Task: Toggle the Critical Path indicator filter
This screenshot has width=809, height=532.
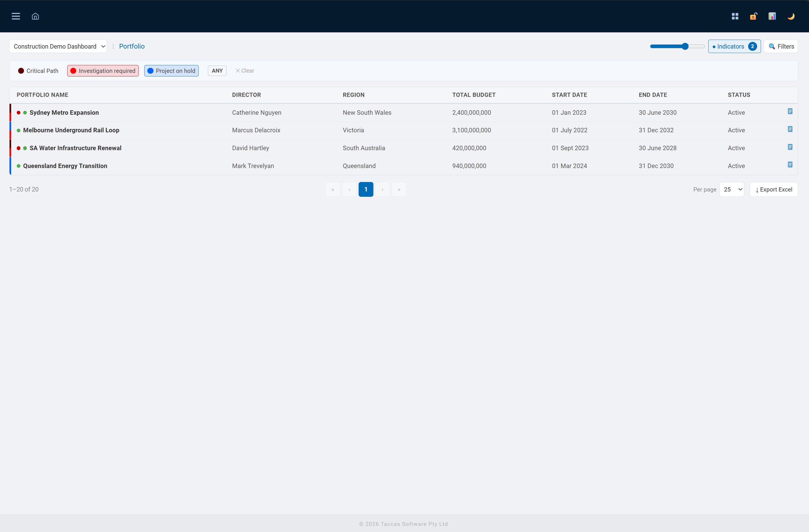Action: tap(38, 71)
